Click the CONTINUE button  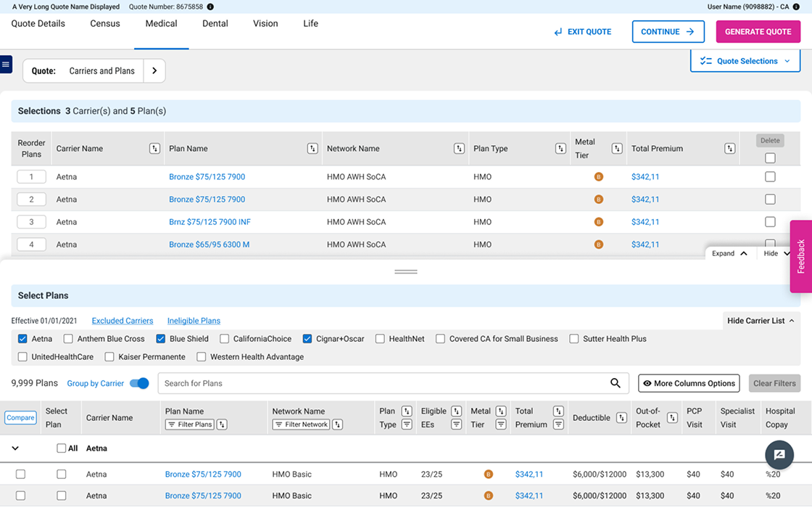click(668, 32)
